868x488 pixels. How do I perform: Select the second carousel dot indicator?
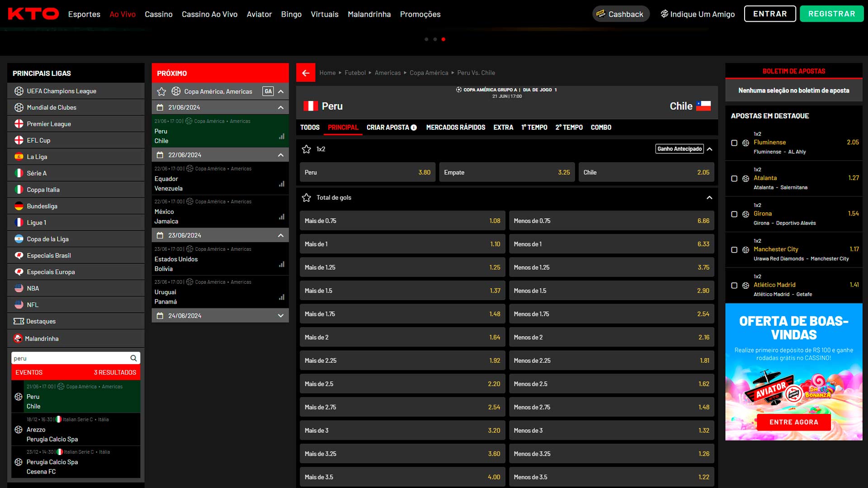pyautogui.click(x=435, y=39)
